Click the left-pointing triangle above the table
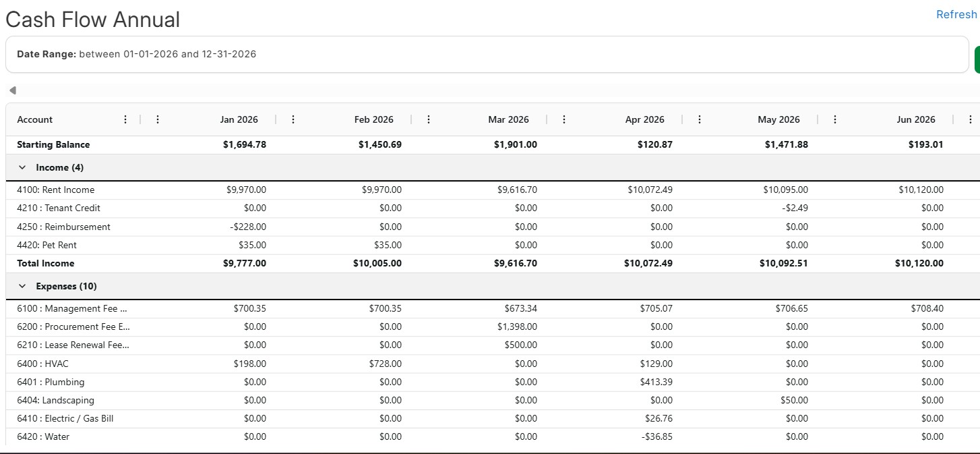Screen dimensions: 980x454 [x=12, y=90]
